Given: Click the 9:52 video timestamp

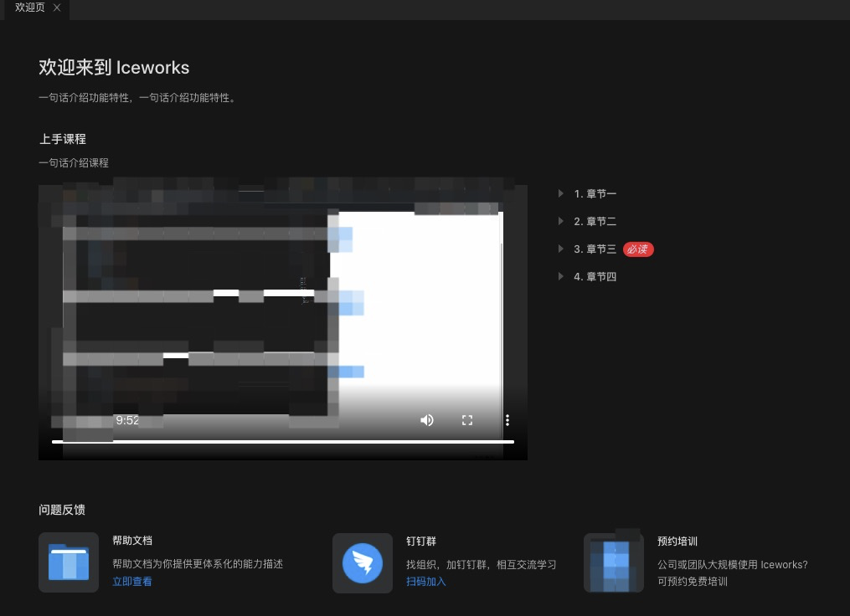Looking at the screenshot, I should tap(127, 420).
